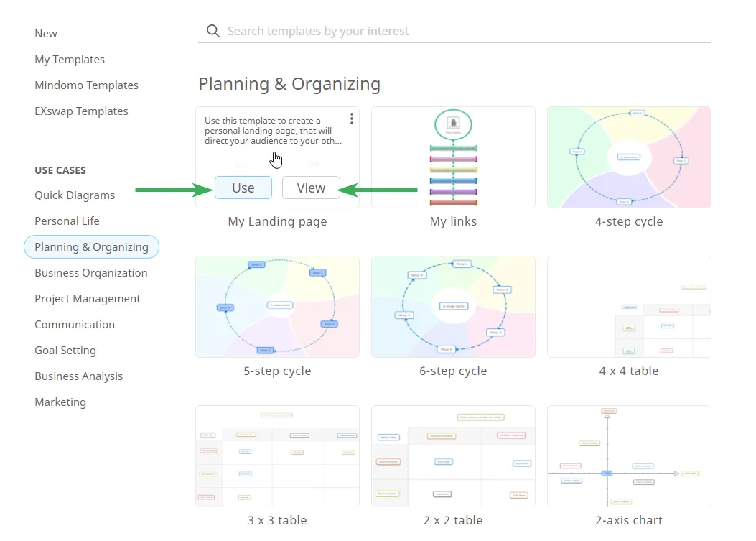
Task: Open the My links template thumbnail
Action: pyautogui.click(x=453, y=157)
